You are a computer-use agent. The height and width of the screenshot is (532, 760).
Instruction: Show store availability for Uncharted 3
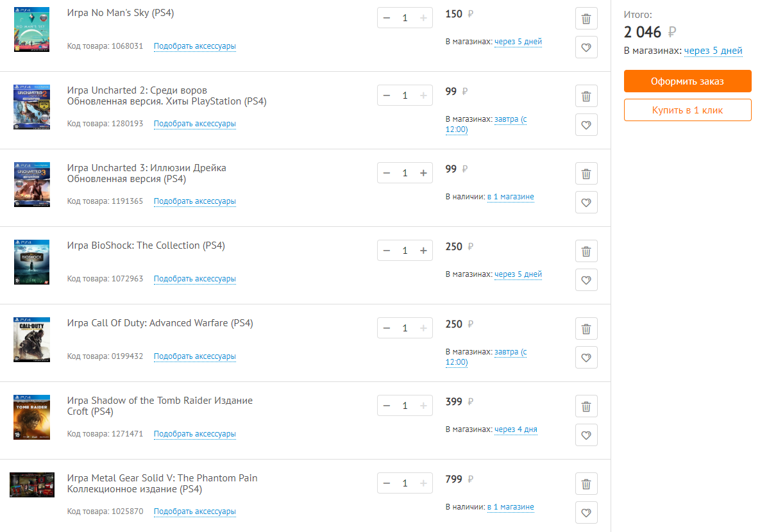tap(511, 197)
